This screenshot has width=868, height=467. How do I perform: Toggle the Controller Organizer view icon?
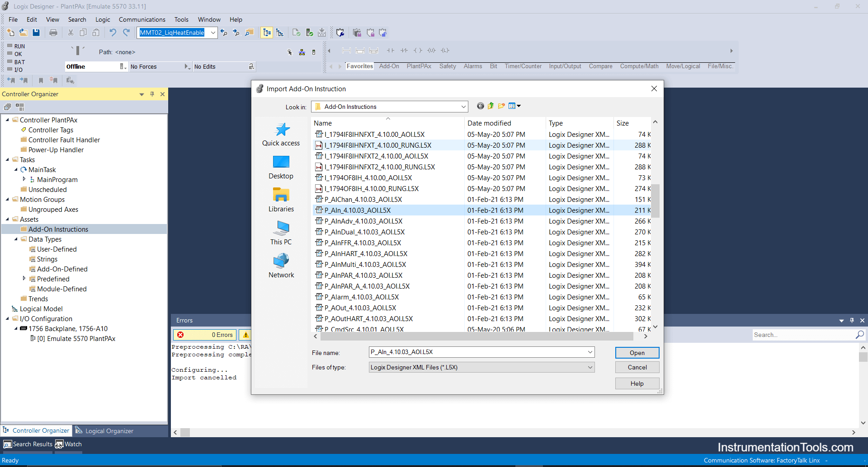[267, 33]
